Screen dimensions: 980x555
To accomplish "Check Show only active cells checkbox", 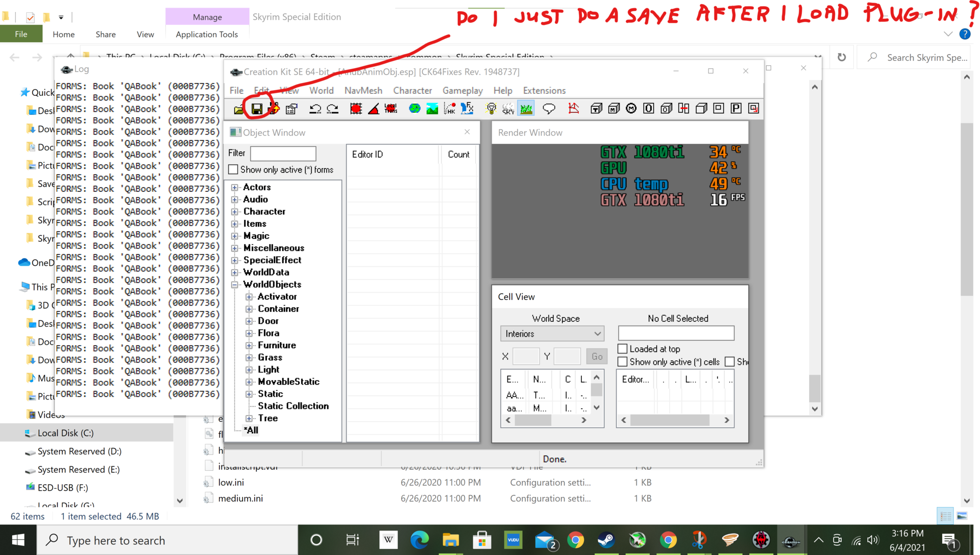I will 622,362.
